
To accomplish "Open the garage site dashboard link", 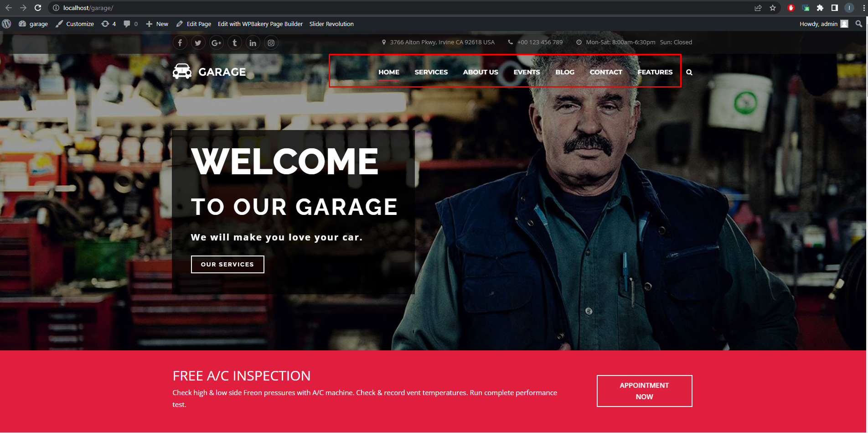I will [33, 24].
